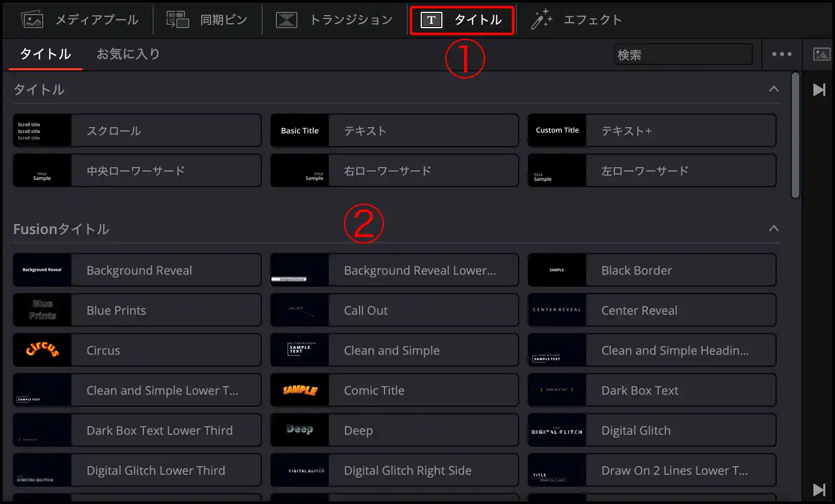Open the three-dot options menu
835x504 pixels.
(781, 54)
